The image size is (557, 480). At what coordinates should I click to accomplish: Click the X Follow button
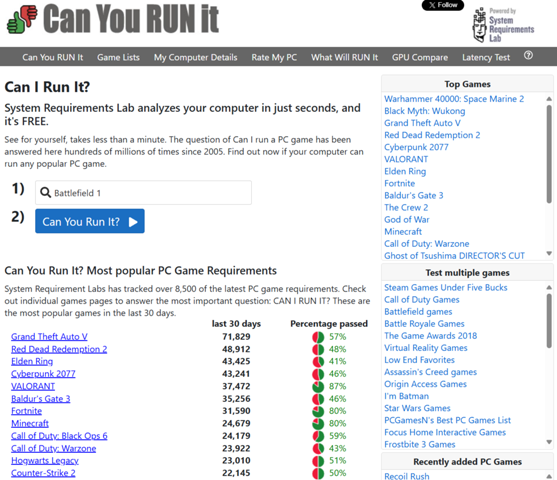(443, 5)
